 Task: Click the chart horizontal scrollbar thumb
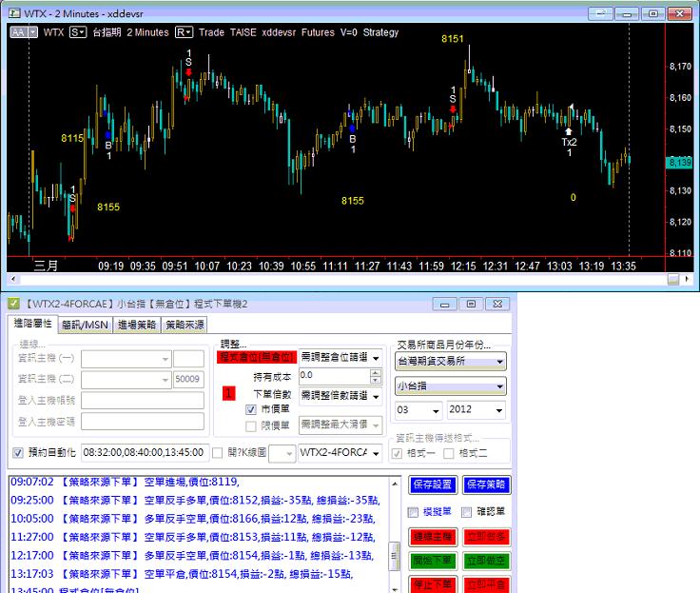[x=672, y=279]
